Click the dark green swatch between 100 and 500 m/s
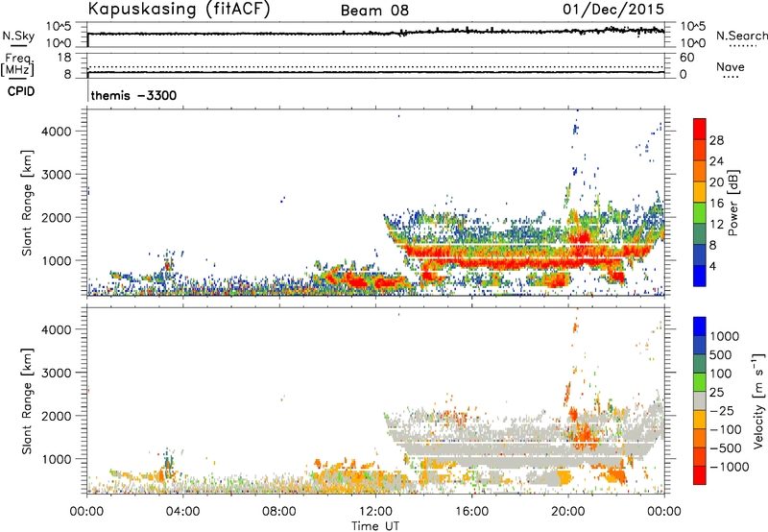This screenshot has width=768, height=532. click(x=700, y=364)
